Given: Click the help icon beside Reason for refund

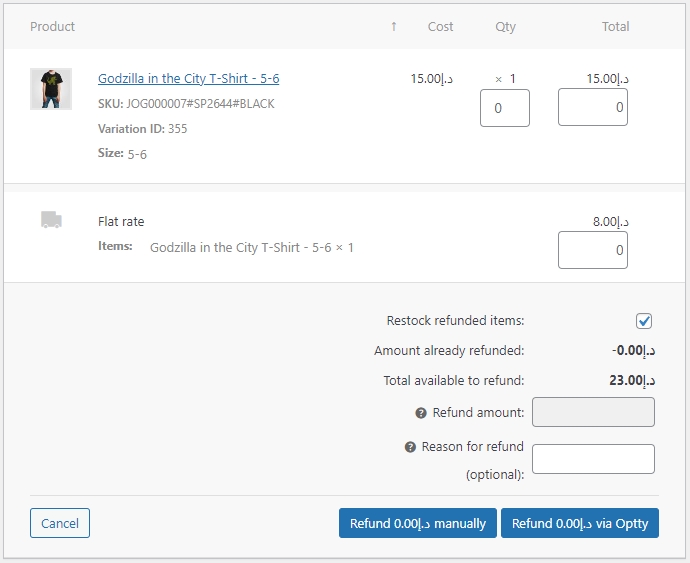Looking at the screenshot, I should pos(410,447).
